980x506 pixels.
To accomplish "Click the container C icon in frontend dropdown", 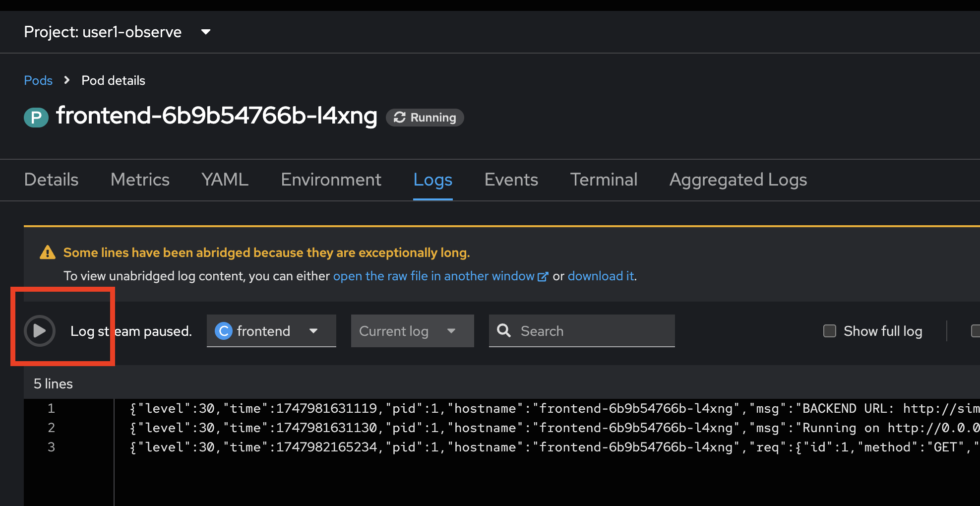I will (224, 331).
